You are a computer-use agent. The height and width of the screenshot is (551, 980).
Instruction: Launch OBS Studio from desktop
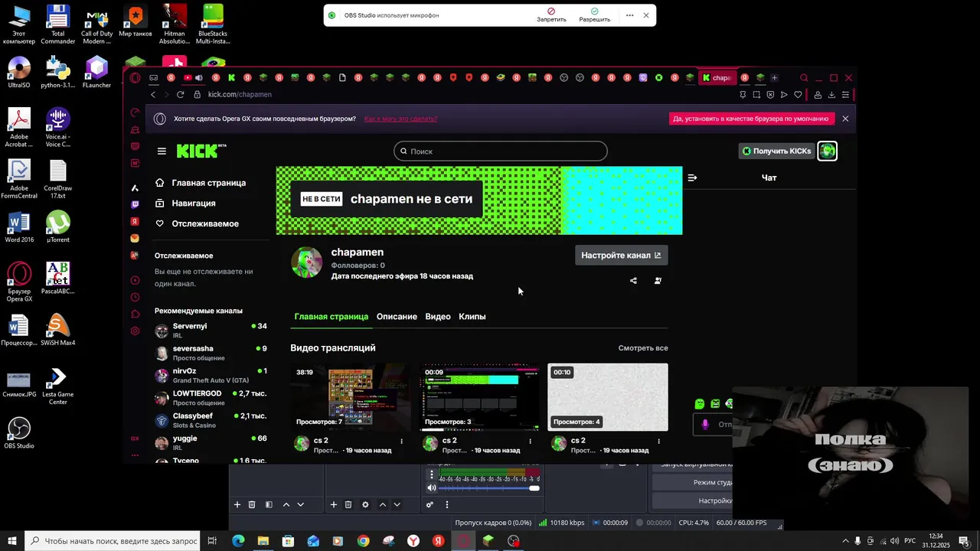[x=18, y=433]
